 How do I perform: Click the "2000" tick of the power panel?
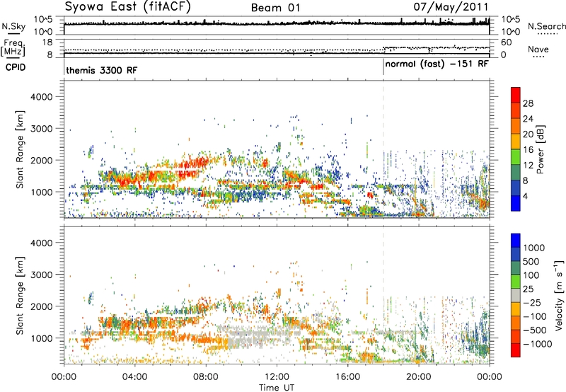pyautogui.click(x=41, y=161)
